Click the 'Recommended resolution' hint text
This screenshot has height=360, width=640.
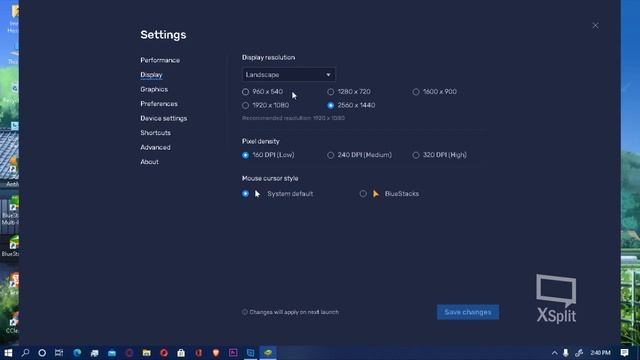click(293, 118)
